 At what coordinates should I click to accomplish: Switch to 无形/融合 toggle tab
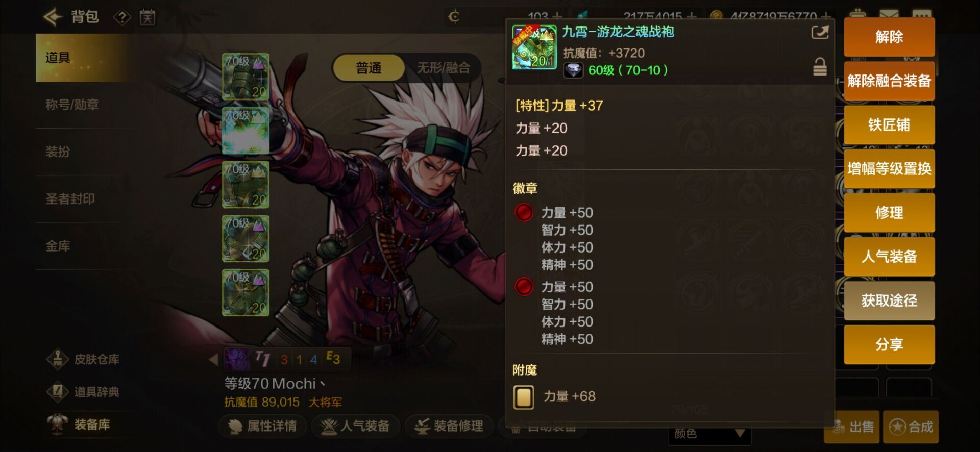pos(443,68)
